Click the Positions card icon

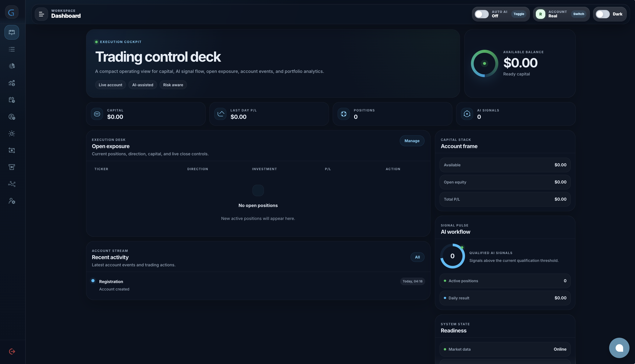pyautogui.click(x=344, y=114)
